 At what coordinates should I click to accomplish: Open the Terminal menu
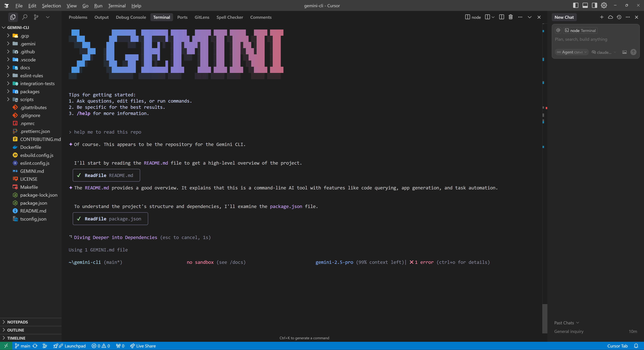tap(117, 6)
